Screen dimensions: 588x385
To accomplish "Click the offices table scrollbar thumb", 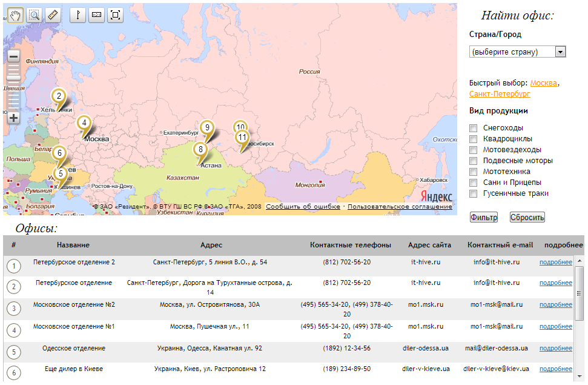I will [x=580, y=293].
